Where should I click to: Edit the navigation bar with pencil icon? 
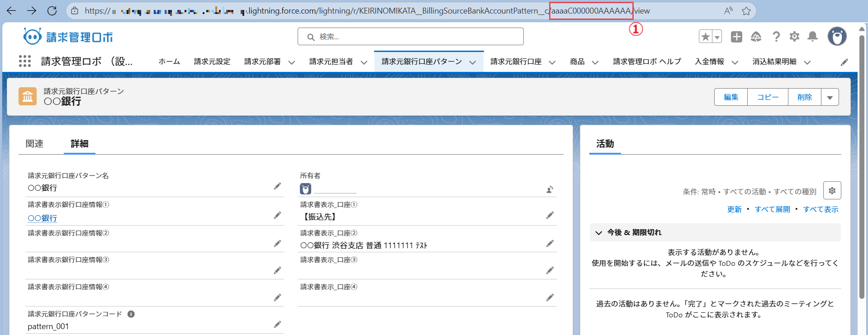tap(844, 62)
